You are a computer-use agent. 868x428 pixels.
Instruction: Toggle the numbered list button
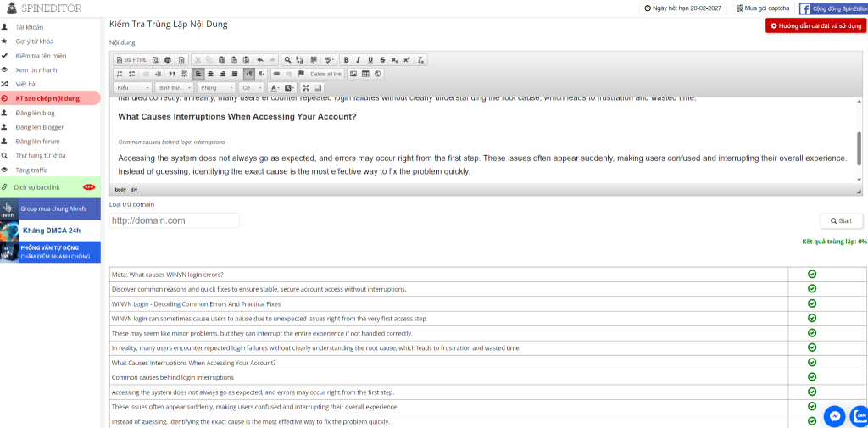coord(120,74)
